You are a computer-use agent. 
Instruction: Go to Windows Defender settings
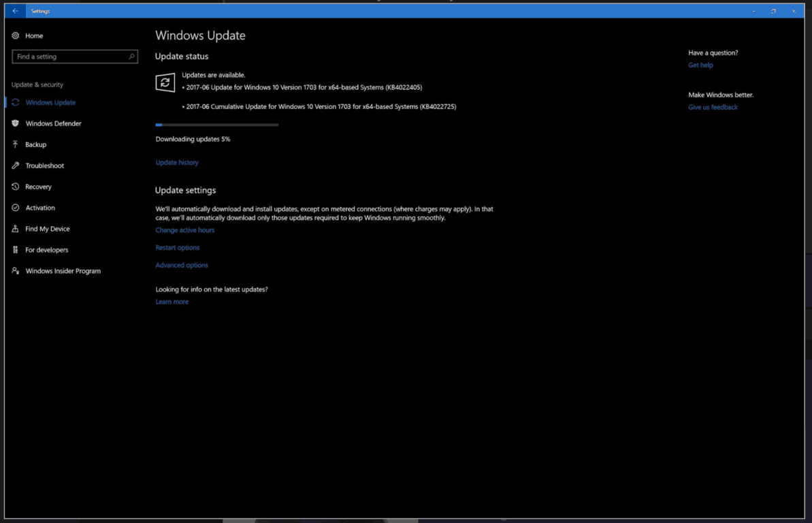(53, 123)
